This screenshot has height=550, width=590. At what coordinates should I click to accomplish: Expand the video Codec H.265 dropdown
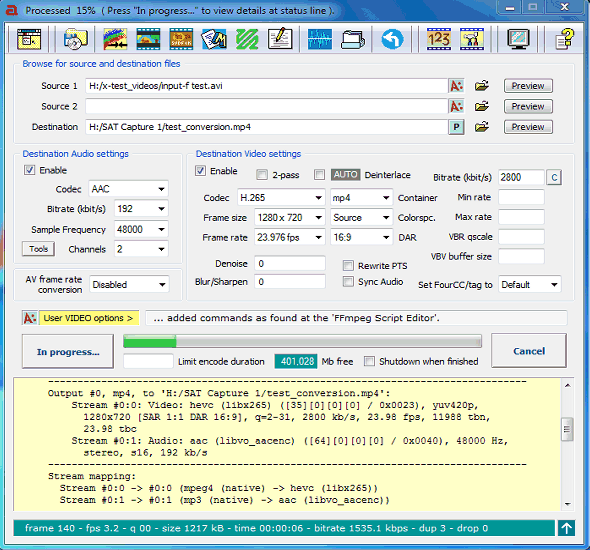tap(281, 198)
